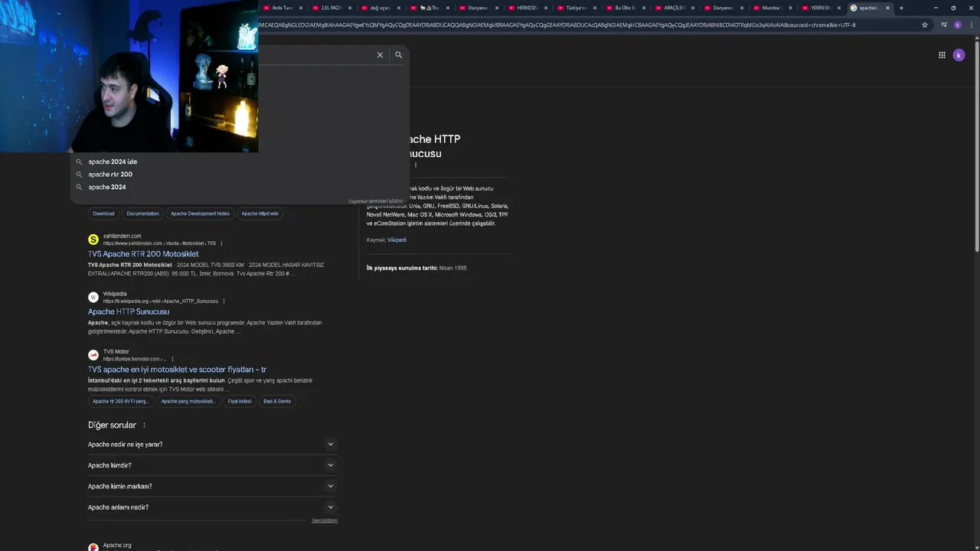Open 'TVS Apache RTR 200 Motosiklet' result

(143, 254)
